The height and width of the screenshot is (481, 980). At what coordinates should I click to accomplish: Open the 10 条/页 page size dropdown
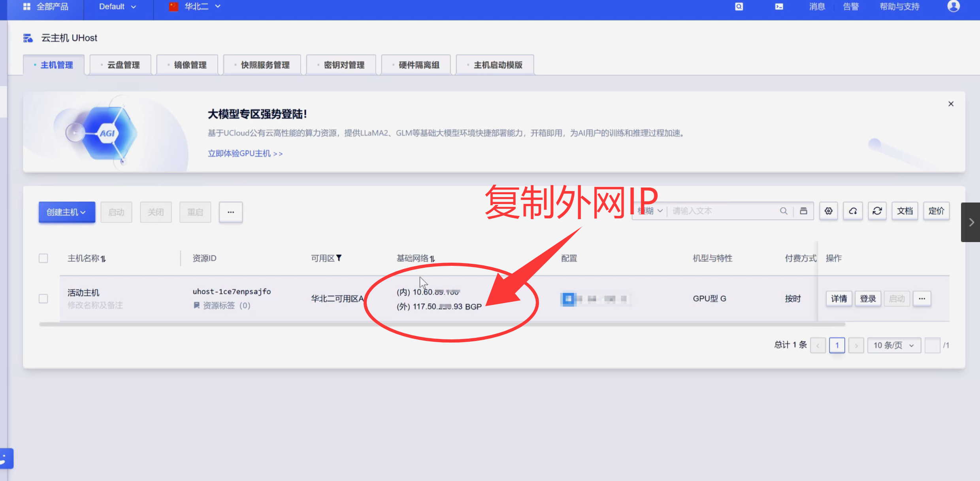tap(894, 345)
